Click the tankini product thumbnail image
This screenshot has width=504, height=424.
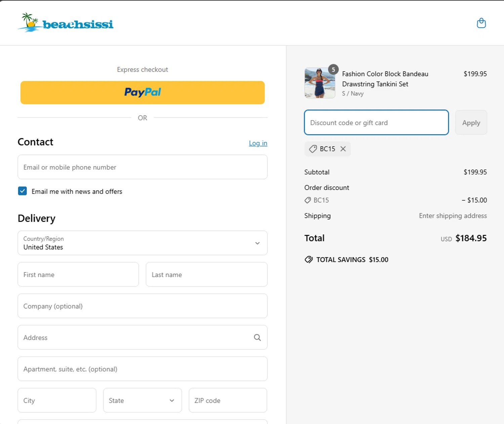pos(320,83)
